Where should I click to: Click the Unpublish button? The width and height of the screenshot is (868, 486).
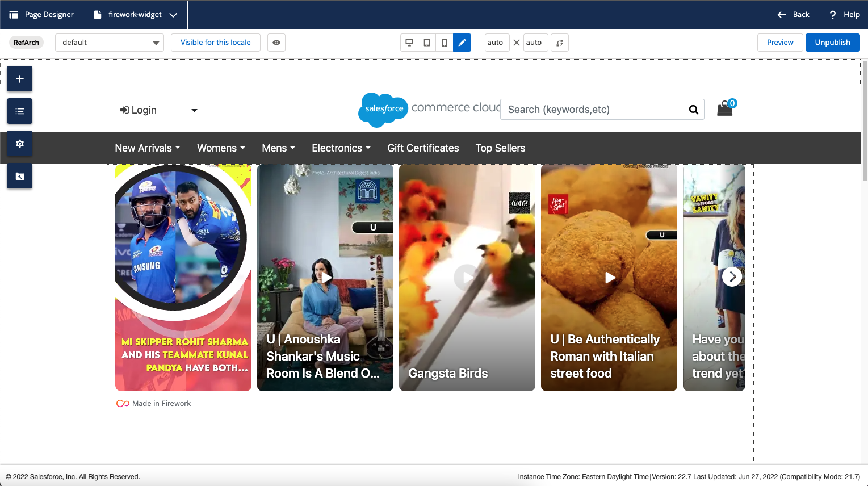click(832, 43)
